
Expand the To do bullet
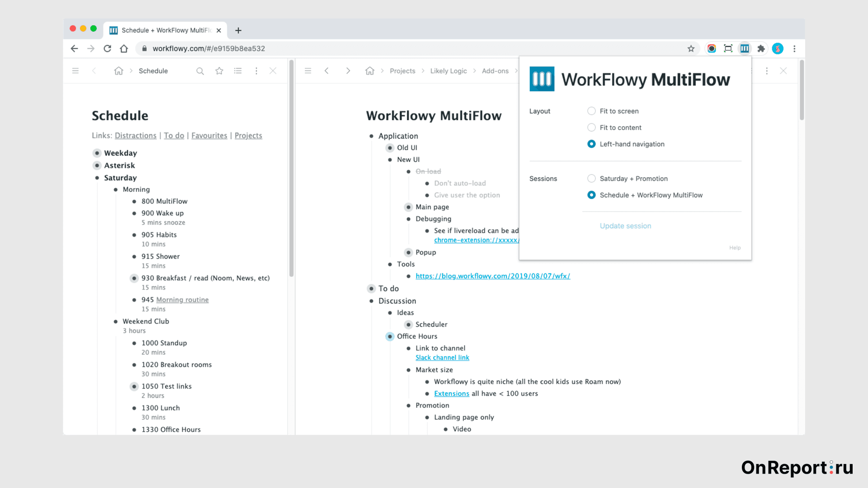click(371, 288)
